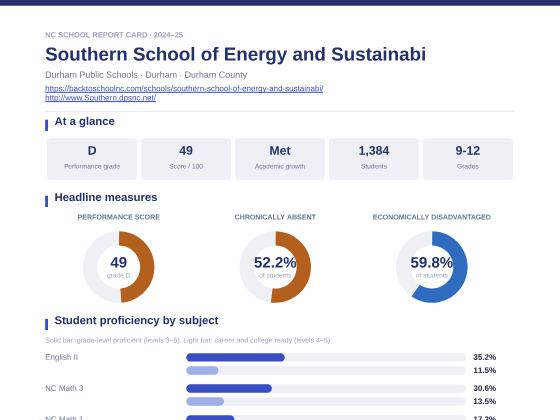The image size is (560, 420).
Task: Click the 'Headline measures' heading
Action: [106, 197]
